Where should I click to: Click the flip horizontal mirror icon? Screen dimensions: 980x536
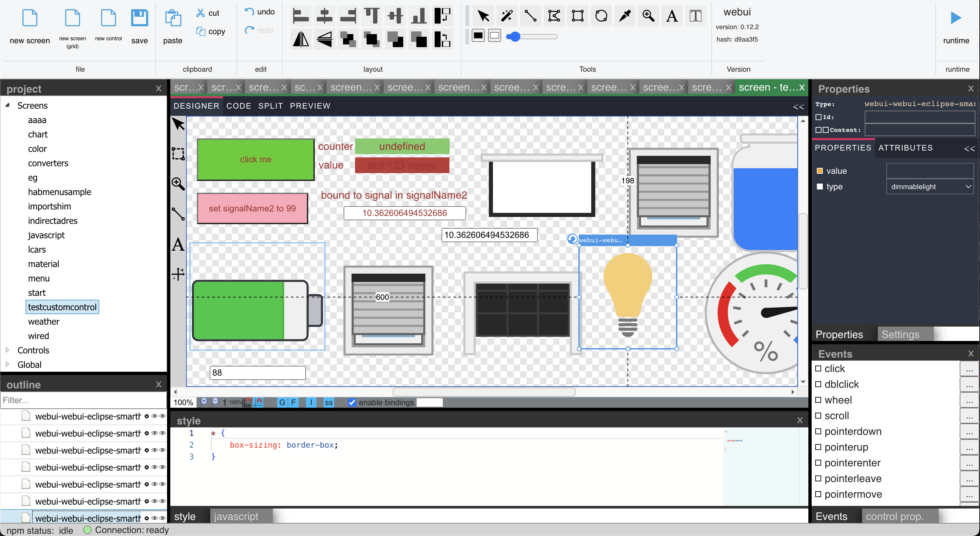coord(301,39)
